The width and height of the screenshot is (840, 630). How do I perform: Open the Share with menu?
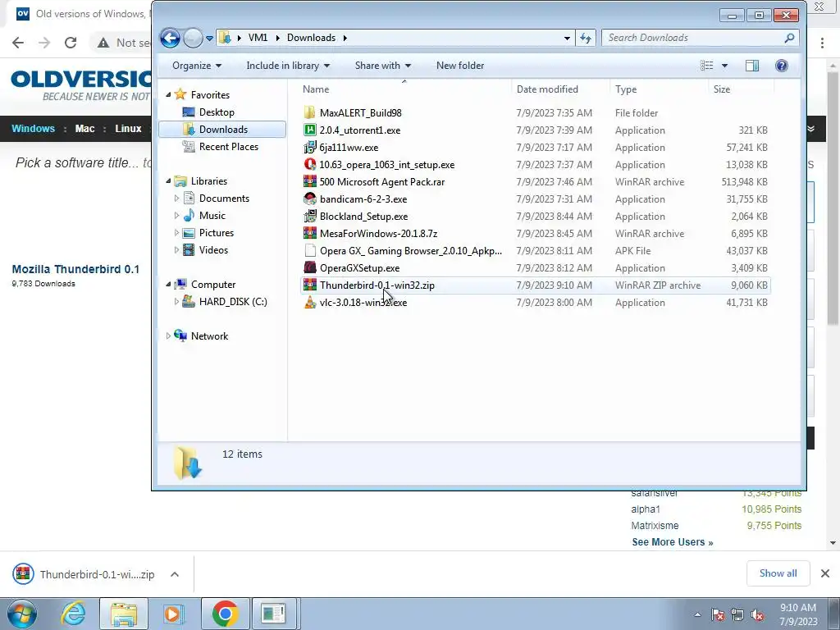pyautogui.click(x=382, y=66)
